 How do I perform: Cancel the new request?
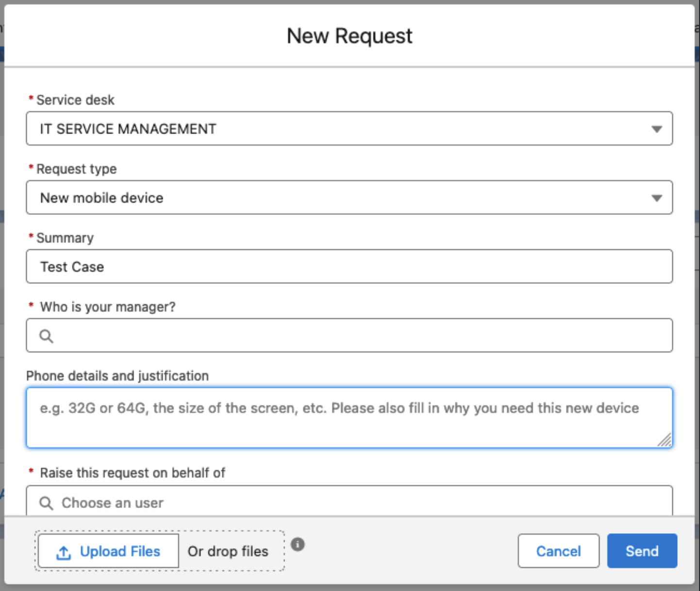[558, 551]
